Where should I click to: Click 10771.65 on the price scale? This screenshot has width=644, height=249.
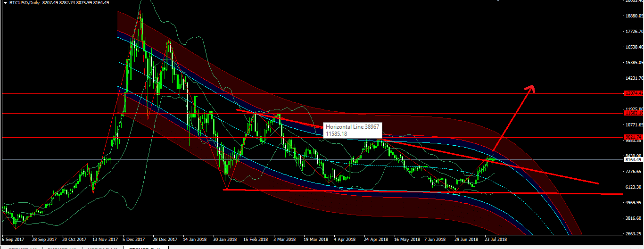[x=634, y=125]
